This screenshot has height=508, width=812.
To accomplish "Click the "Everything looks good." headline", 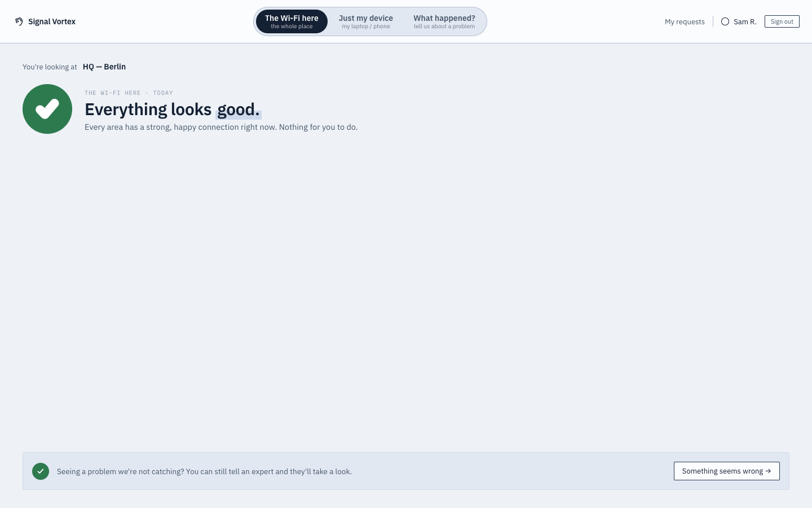I will [x=173, y=110].
